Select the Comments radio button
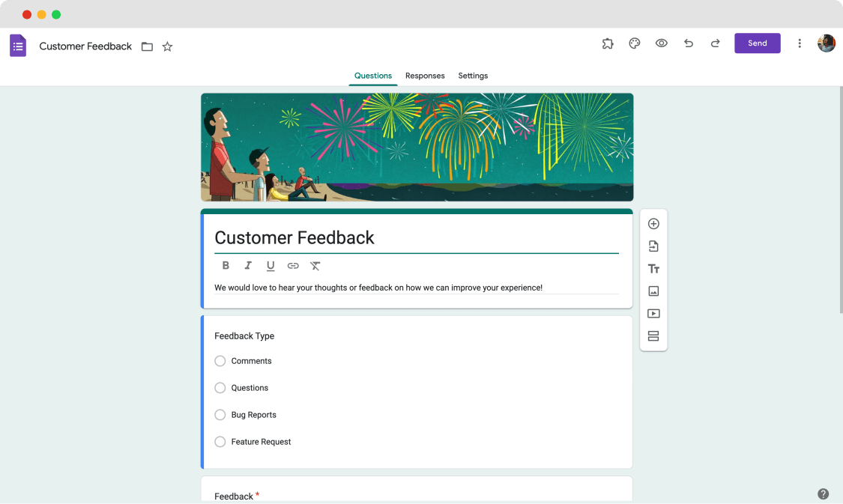 (x=220, y=361)
